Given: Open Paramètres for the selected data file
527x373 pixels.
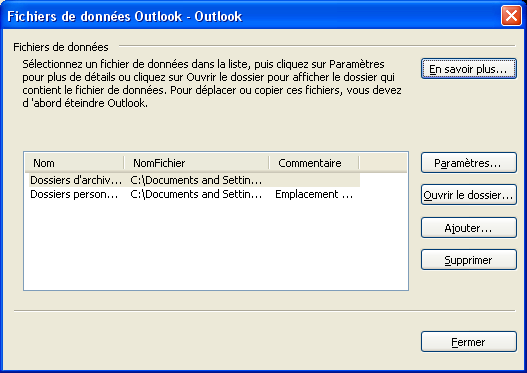Looking at the screenshot, I should (x=469, y=163).
